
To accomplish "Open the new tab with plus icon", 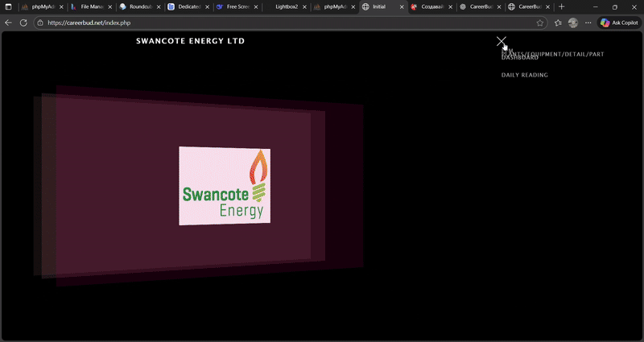I will click(x=562, y=6).
